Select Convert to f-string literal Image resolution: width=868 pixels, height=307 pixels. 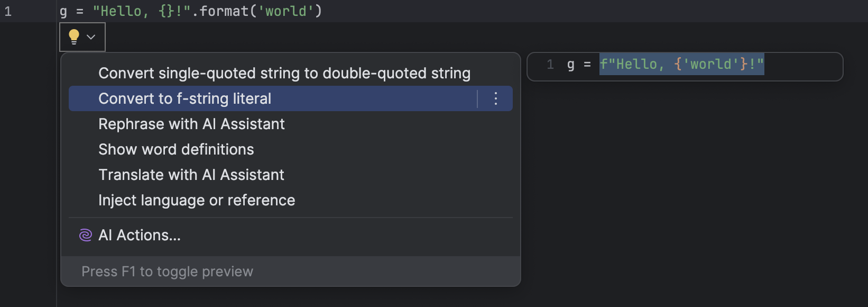click(x=184, y=98)
